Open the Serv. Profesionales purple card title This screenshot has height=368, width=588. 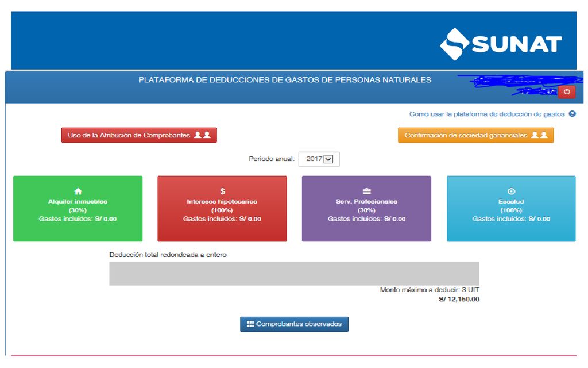[366, 201]
